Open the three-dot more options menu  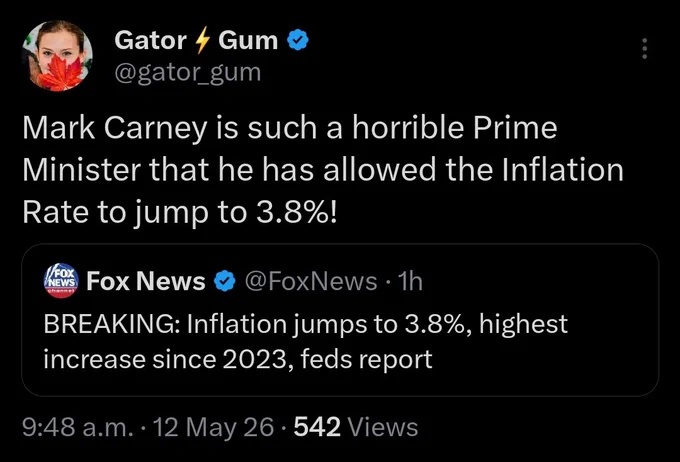(644, 48)
